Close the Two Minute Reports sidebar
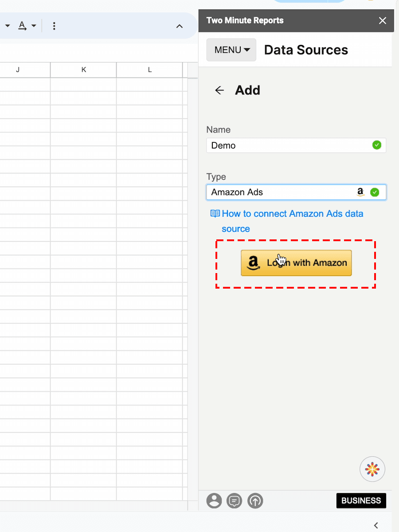 [x=382, y=20]
